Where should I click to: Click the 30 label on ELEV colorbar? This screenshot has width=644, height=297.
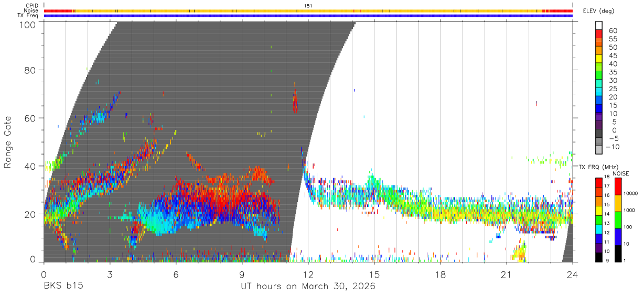(x=613, y=81)
